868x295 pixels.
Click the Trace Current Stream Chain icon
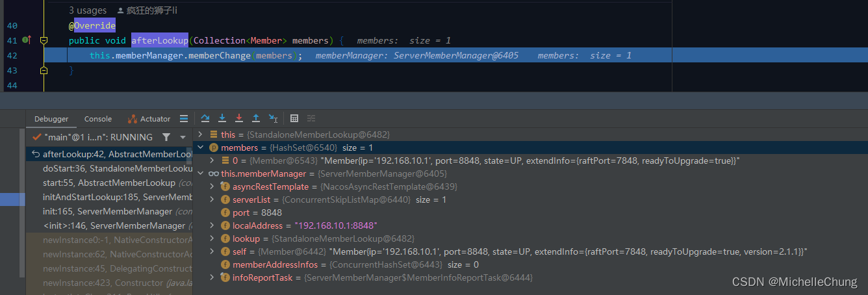click(x=311, y=118)
